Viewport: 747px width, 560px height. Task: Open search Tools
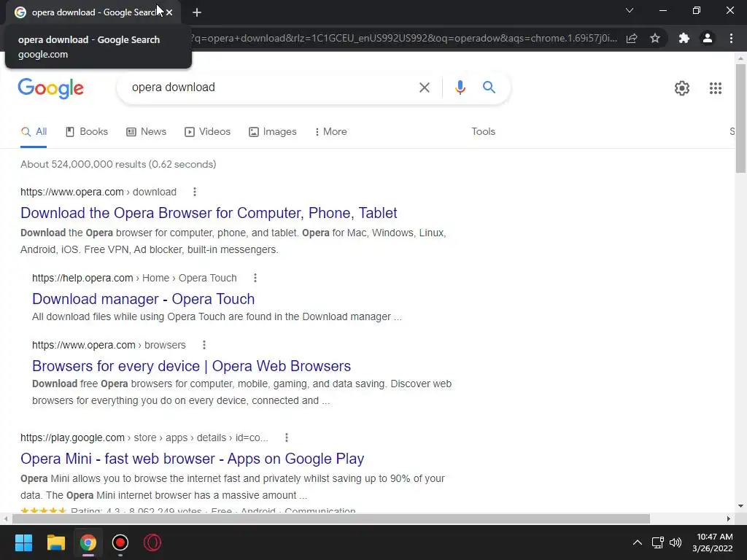[x=483, y=132]
